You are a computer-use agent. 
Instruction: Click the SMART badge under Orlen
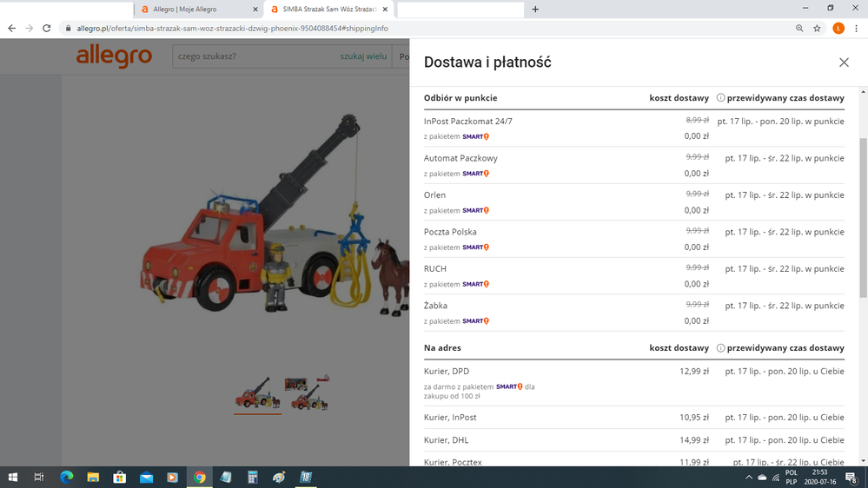click(475, 211)
